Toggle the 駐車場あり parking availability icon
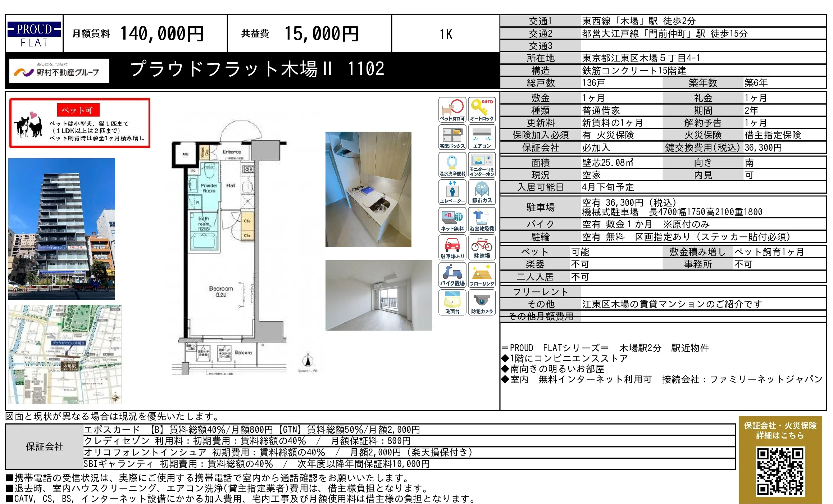The image size is (833, 504). 452,247
